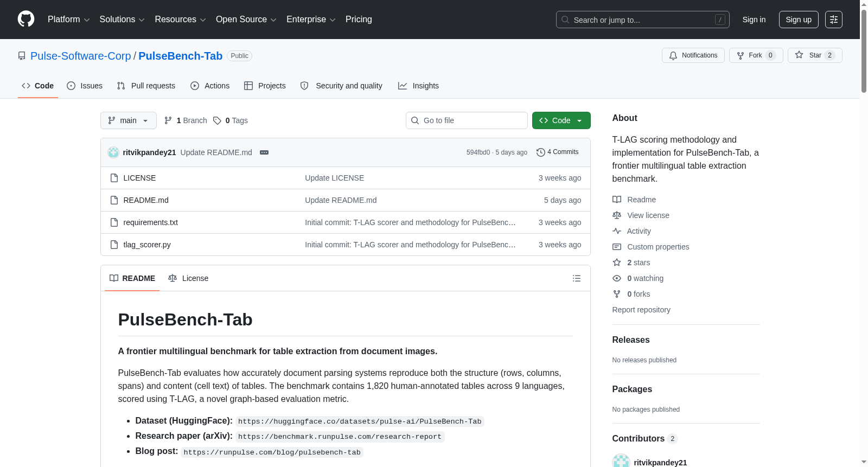Open the 594fbd0 commit hash link
The height and width of the screenshot is (467, 868).
(478, 152)
